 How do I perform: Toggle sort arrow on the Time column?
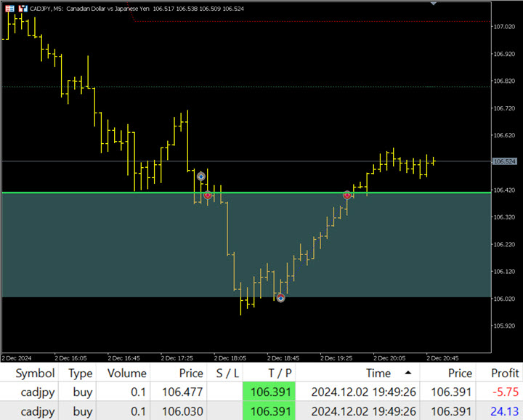click(407, 373)
